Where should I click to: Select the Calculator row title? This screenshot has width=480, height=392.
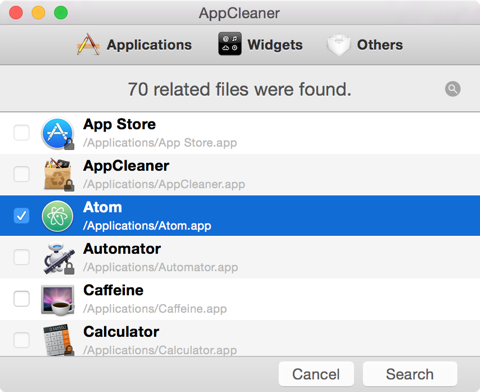[x=121, y=332]
